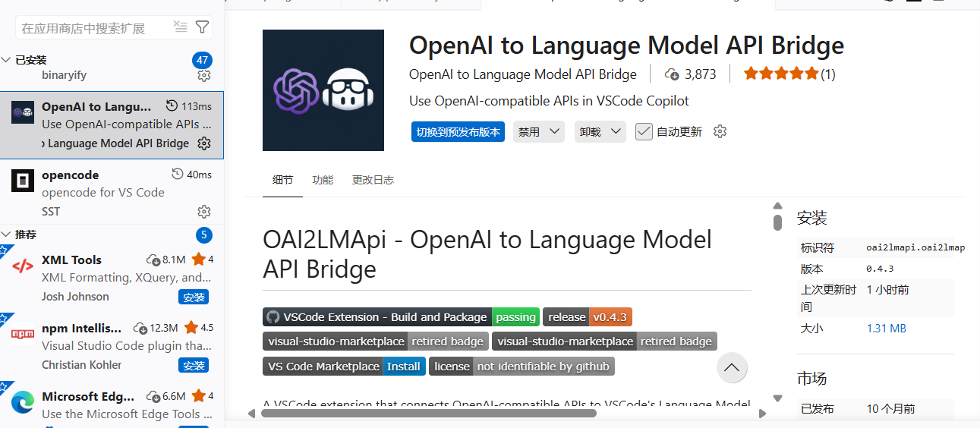Image resolution: width=980 pixels, height=428 pixels.
Task: Click download count icon for XML Tools
Action: pyautogui.click(x=153, y=260)
